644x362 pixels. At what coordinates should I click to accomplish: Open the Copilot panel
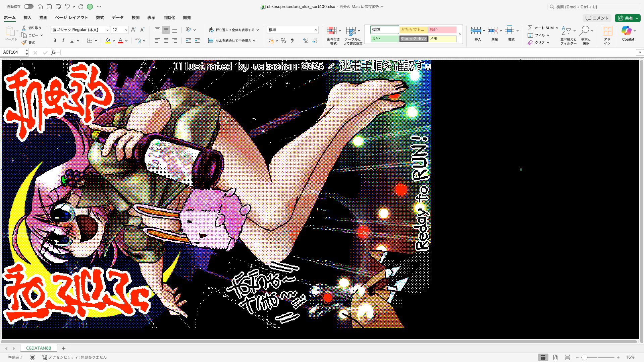[x=628, y=33]
